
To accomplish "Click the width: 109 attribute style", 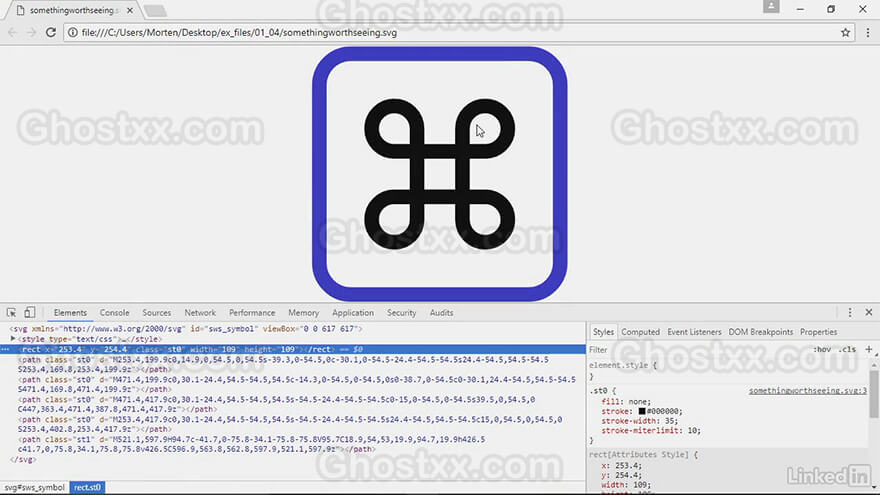I will click(x=626, y=484).
